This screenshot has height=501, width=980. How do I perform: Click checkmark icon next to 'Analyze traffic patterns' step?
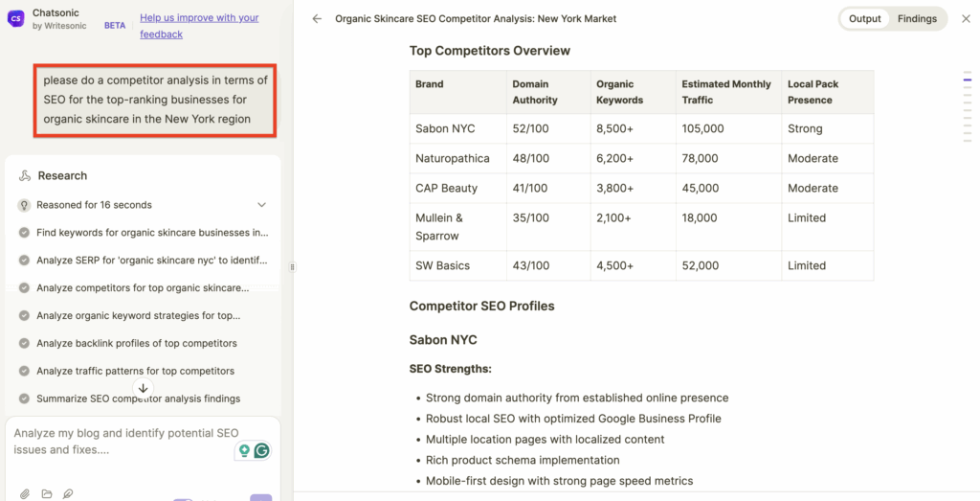coord(24,371)
